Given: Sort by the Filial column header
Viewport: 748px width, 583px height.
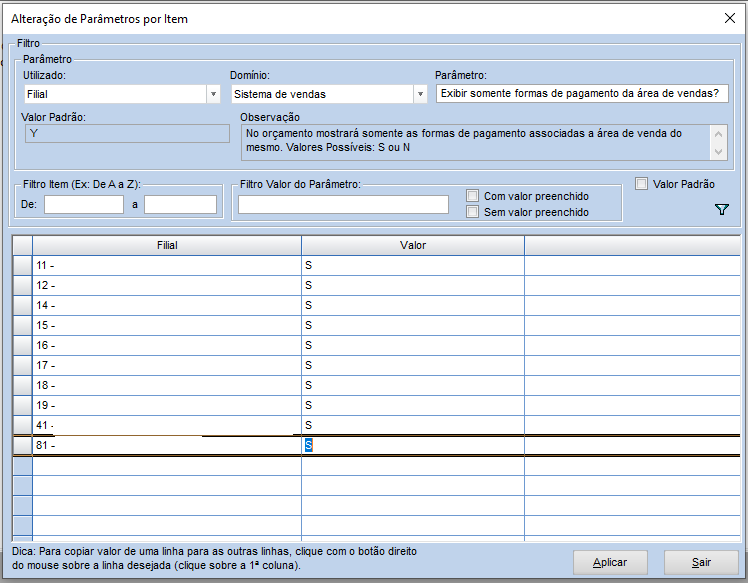Looking at the screenshot, I should point(167,245).
